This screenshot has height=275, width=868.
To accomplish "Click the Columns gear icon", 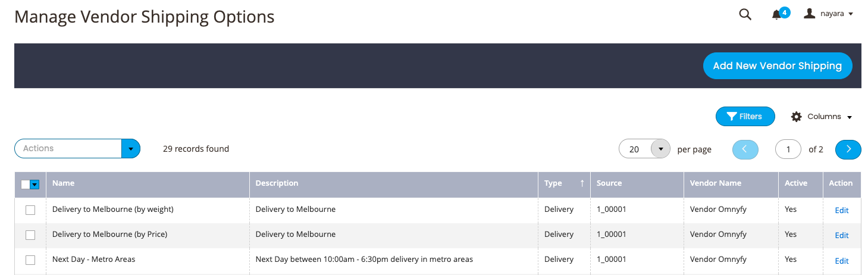I will coord(796,117).
